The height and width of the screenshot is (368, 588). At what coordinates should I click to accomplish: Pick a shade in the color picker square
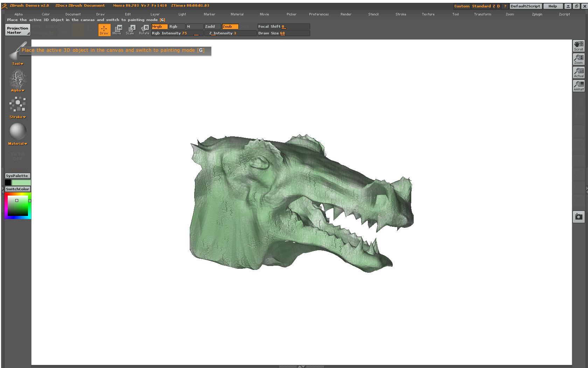click(x=18, y=206)
